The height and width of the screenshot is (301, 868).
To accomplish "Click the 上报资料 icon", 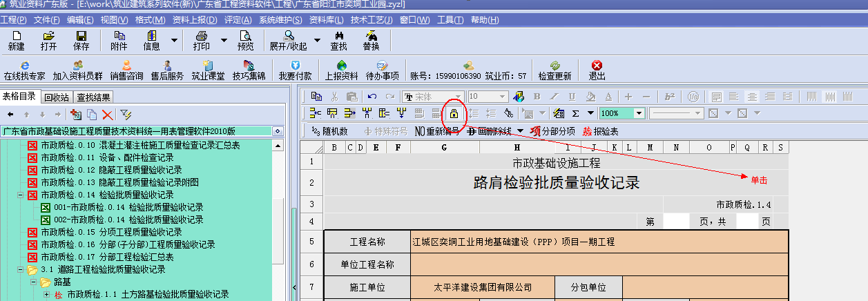I will (341, 70).
